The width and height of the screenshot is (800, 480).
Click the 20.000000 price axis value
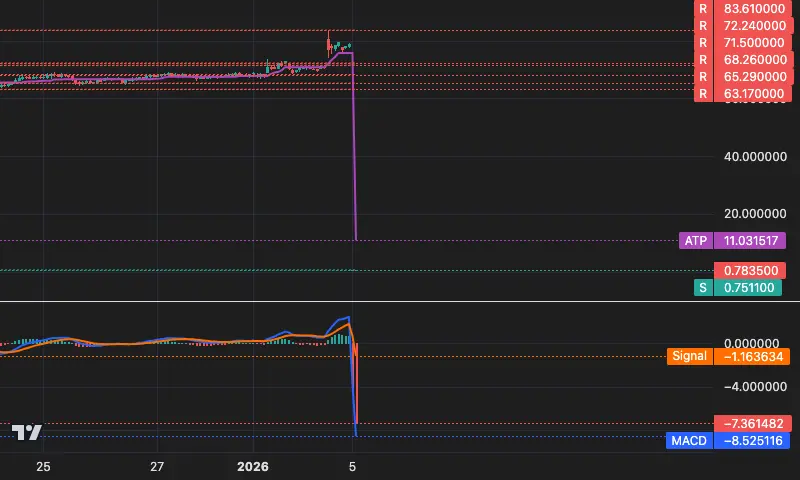click(x=755, y=214)
